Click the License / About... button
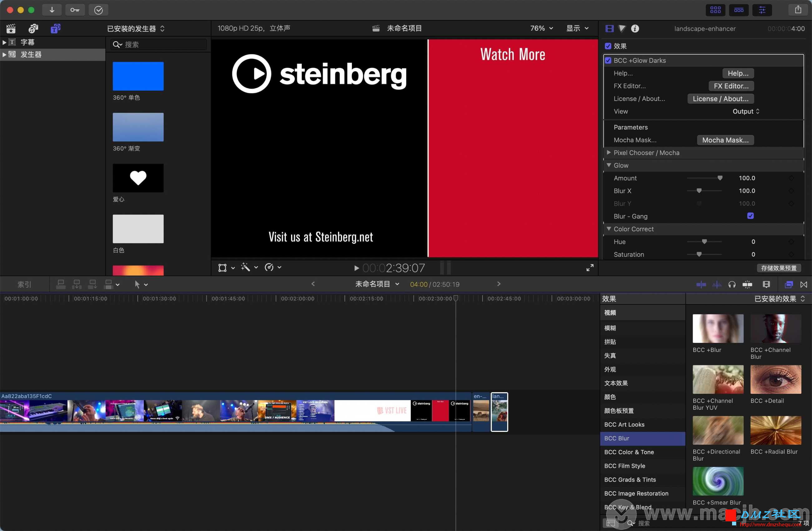This screenshot has height=531, width=812. coord(720,99)
